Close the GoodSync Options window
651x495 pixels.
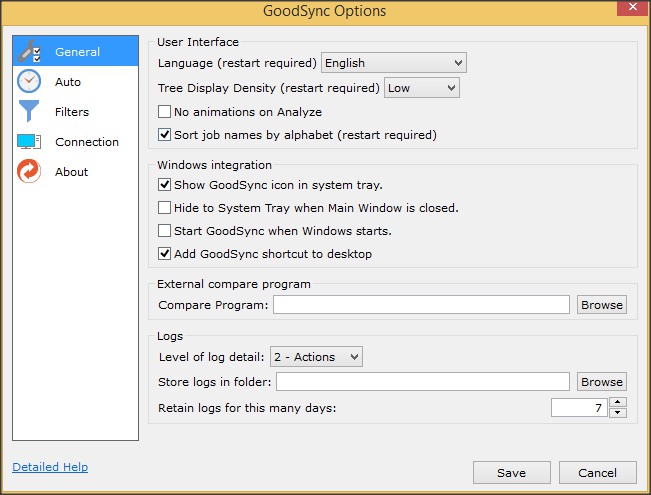click(x=633, y=7)
